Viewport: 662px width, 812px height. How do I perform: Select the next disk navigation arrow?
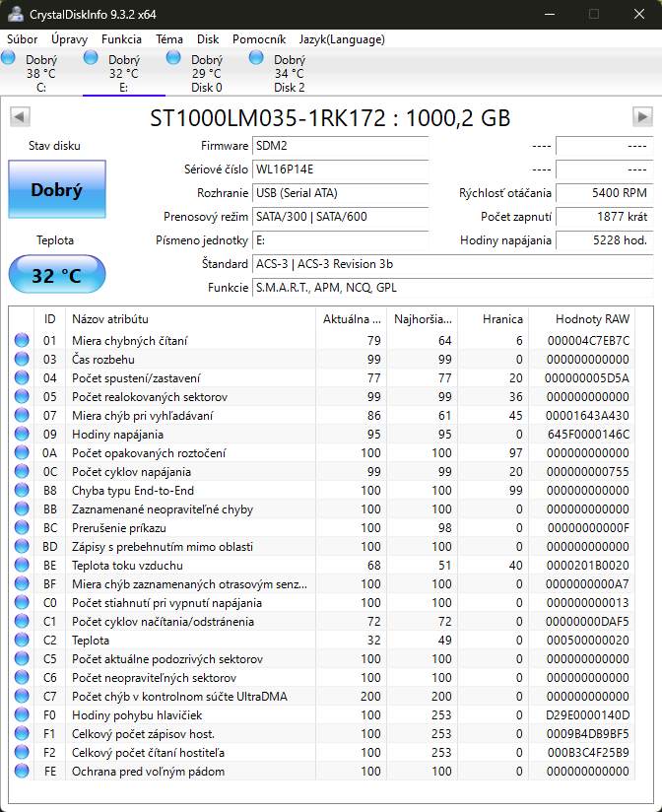coord(643,117)
